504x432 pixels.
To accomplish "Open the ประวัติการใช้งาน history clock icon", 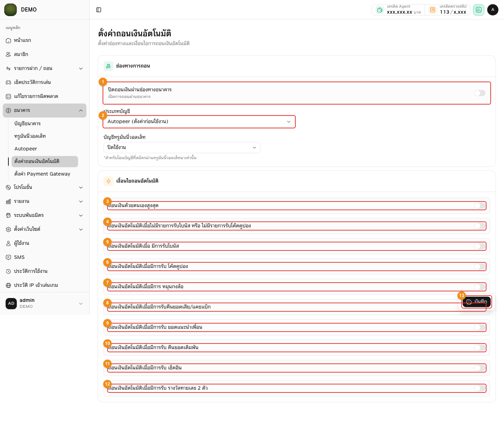I will pyautogui.click(x=8, y=271).
